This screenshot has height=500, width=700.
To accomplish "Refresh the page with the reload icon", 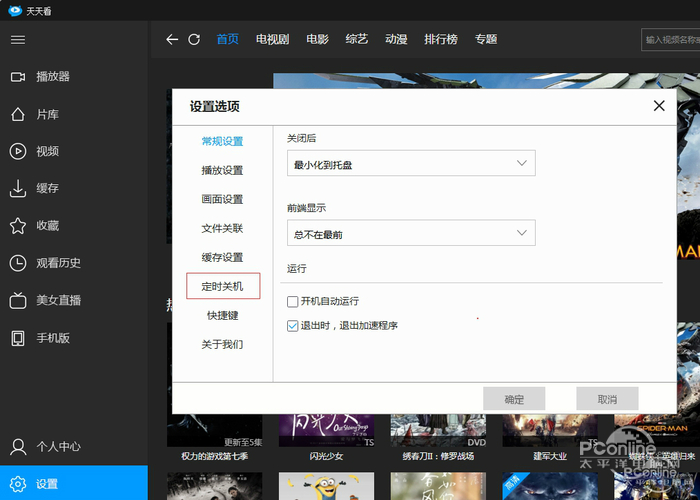I will coord(194,40).
